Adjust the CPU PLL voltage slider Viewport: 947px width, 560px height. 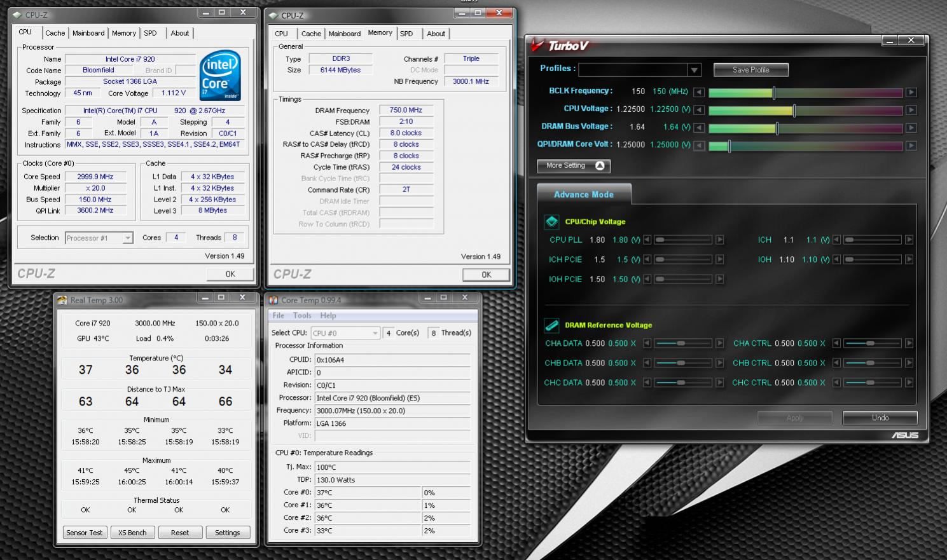[x=684, y=240]
